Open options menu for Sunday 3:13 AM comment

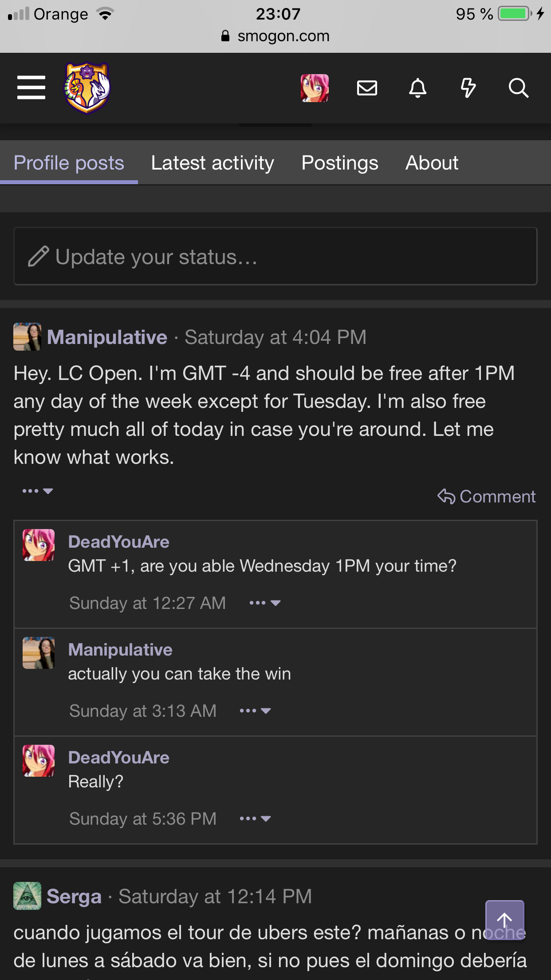[255, 711]
